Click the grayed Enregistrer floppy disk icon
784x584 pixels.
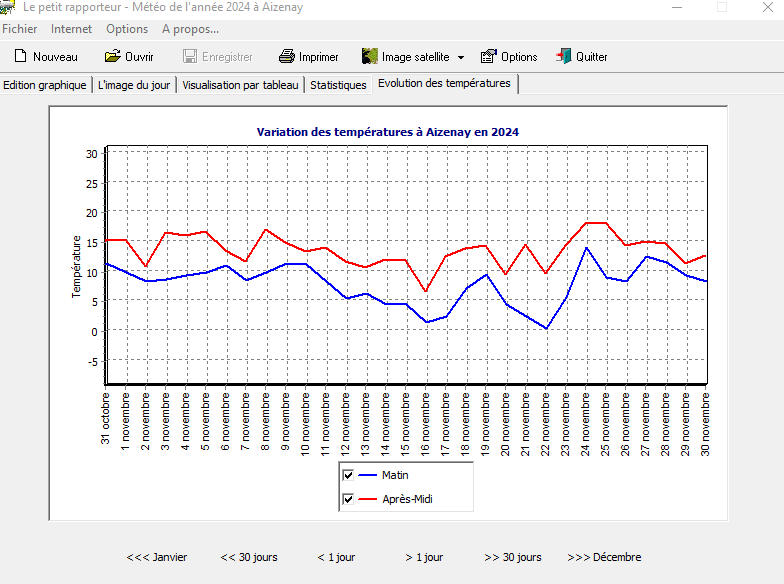pyautogui.click(x=190, y=57)
